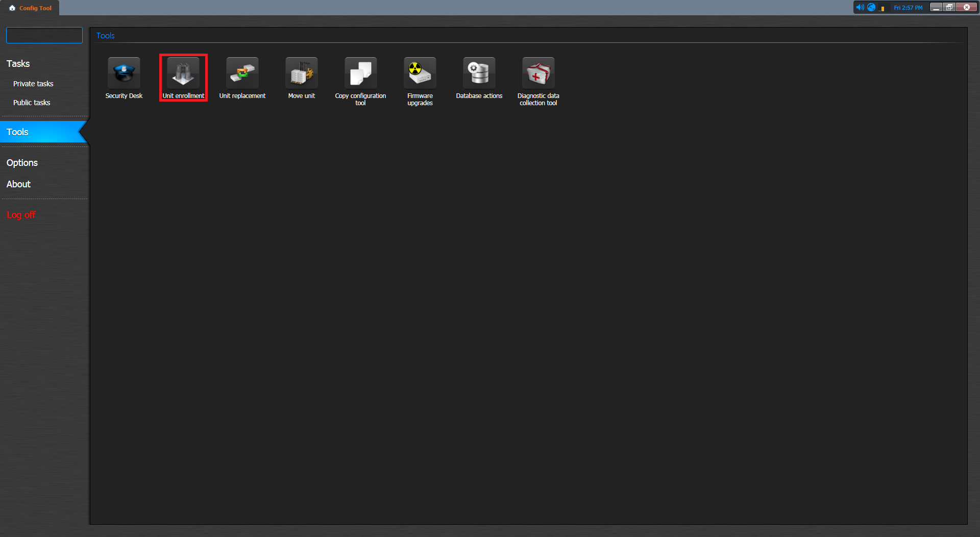Open the Tasks section in sidebar

18,64
